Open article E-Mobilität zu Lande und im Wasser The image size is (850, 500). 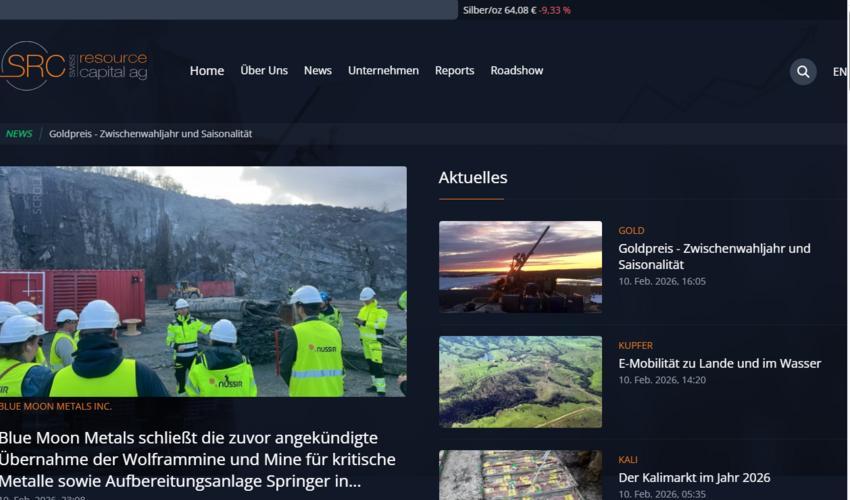coord(719,363)
